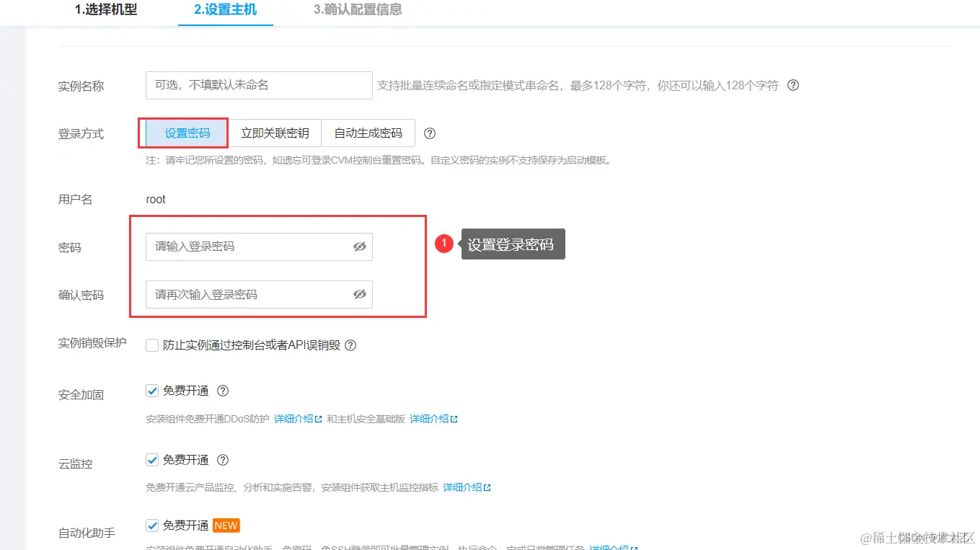Open help icon beside instance name hint

793,85
